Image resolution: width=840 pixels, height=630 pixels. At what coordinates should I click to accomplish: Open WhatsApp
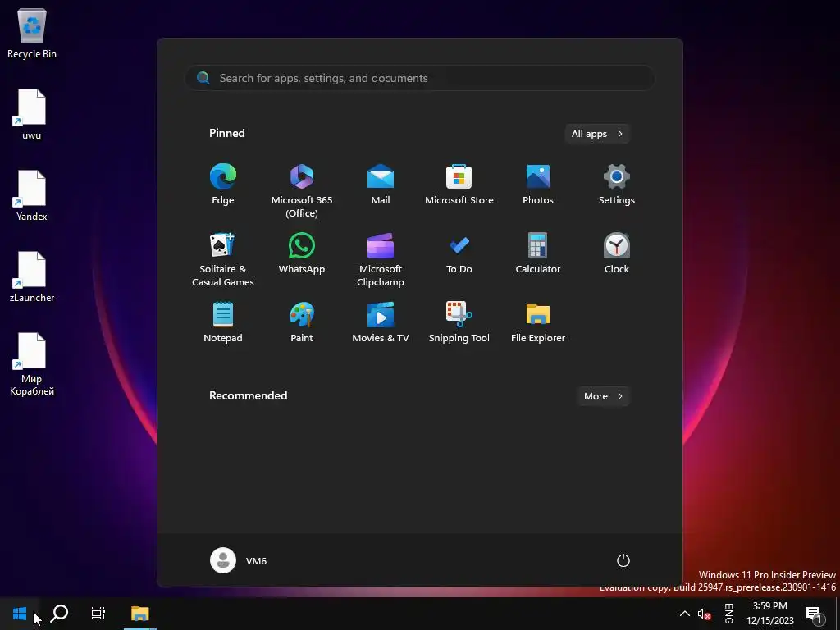(302, 254)
